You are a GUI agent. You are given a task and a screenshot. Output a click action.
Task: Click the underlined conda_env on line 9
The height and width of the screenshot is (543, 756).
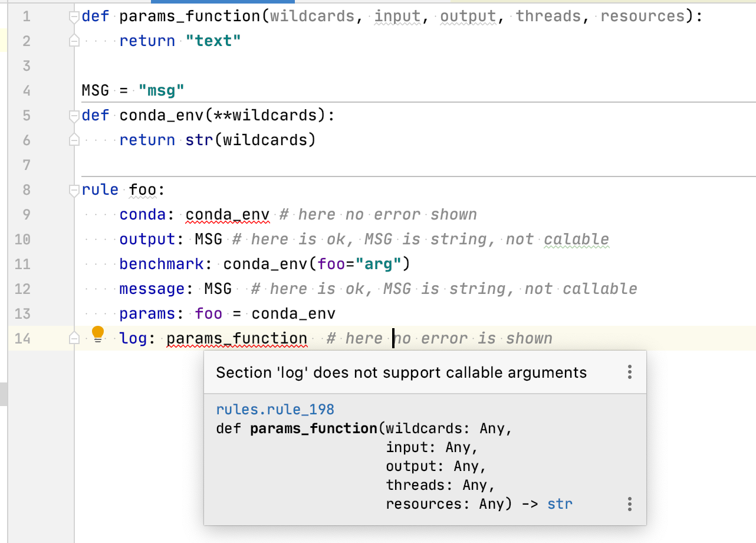click(x=227, y=214)
